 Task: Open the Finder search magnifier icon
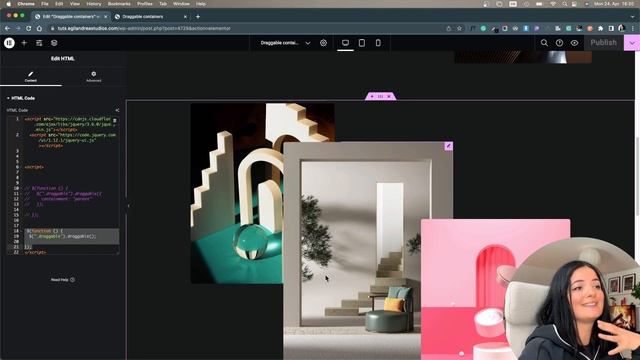pyautogui.click(x=544, y=43)
